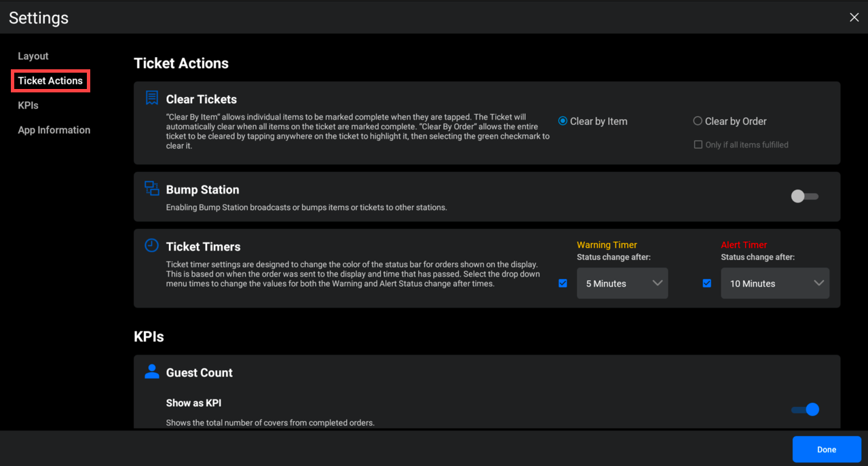
Task: Uncheck the Warning Timer checkbox
Action: pos(563,283)
